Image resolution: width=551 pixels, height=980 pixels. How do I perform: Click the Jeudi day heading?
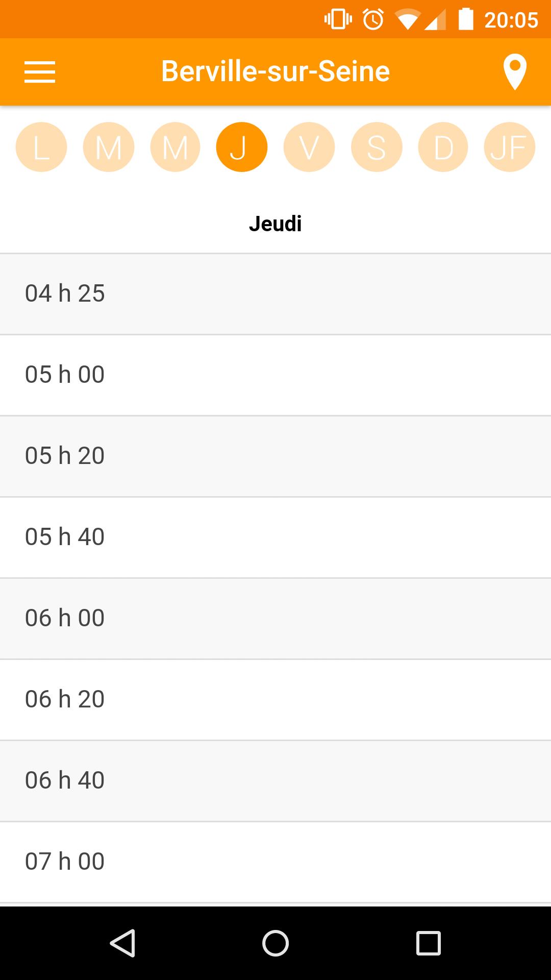click(275, 224)
